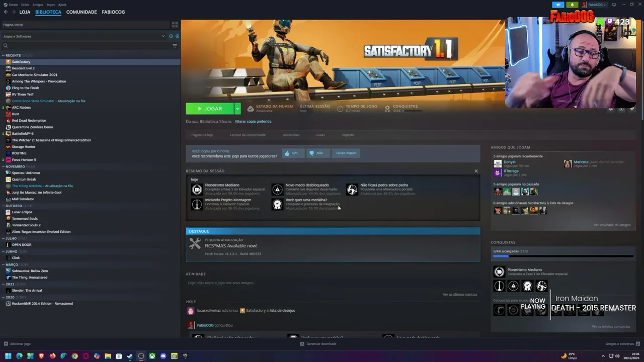
Task: Open Epic Games launcher from taskbar
Action: point(185,356)
